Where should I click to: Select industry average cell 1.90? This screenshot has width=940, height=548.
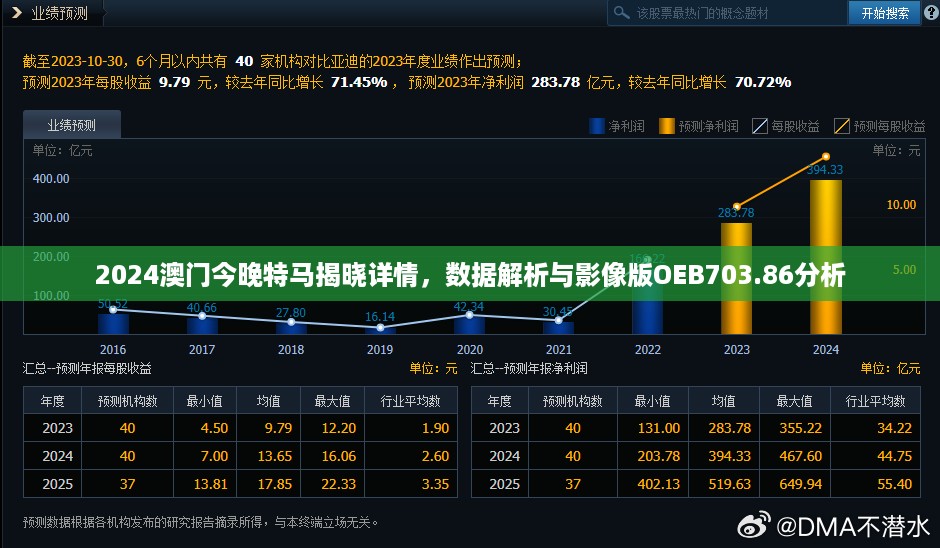coord(435,428)
